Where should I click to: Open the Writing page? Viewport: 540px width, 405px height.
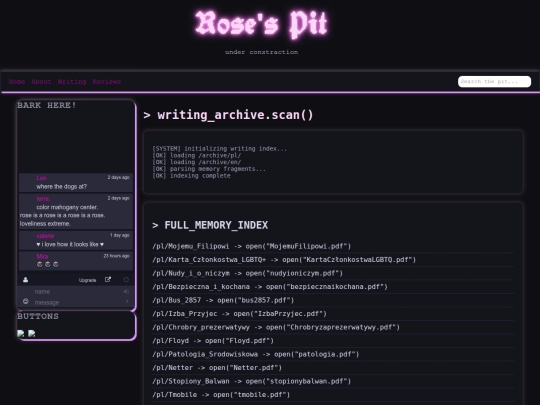point(72,82)
